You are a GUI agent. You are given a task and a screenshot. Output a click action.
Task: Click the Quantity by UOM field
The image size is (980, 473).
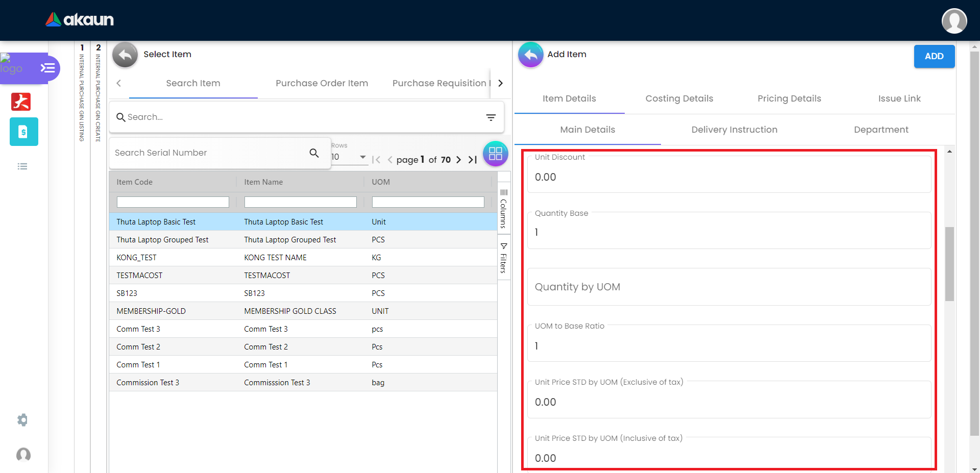click(729, 287)
